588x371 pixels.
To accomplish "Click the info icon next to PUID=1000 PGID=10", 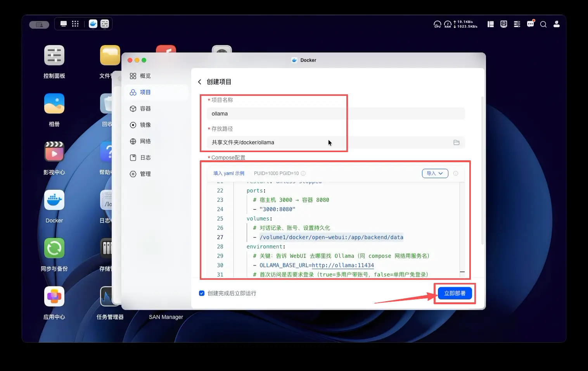I will (x=303, y=173).
